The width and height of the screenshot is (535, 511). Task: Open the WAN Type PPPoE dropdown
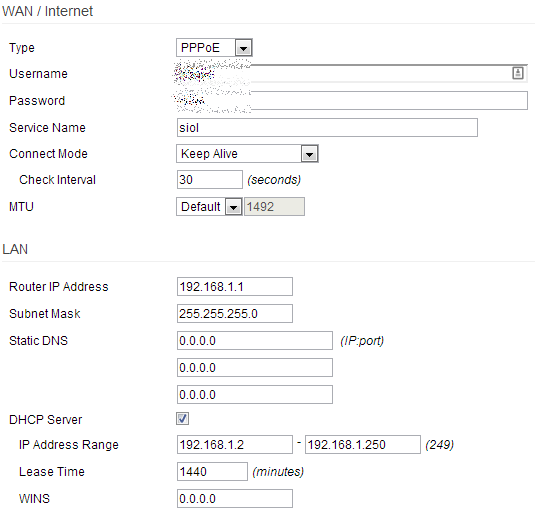click(214, 47)
